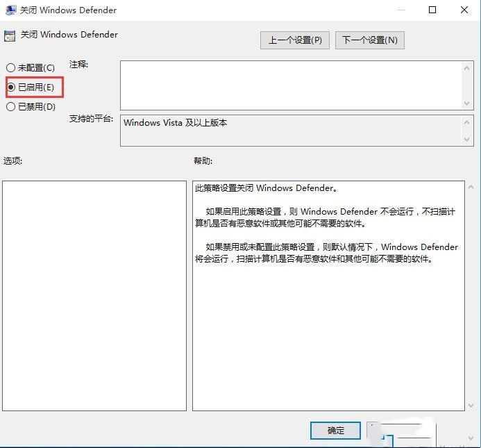Select the 未配置(C) radio option
The image size is (481, 448).
point(31,67)
